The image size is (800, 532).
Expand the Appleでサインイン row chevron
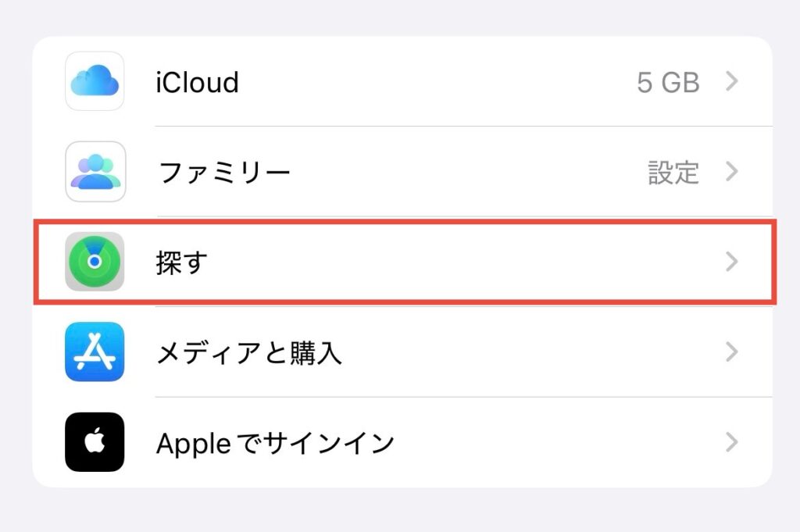click(732, 442)
